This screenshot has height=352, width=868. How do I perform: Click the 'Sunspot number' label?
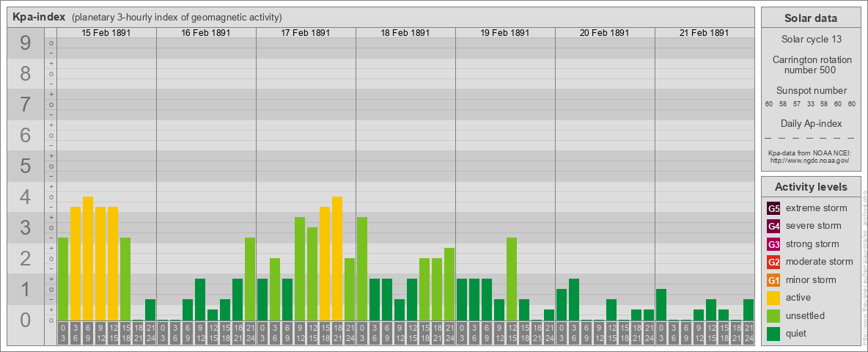point(810,91)
